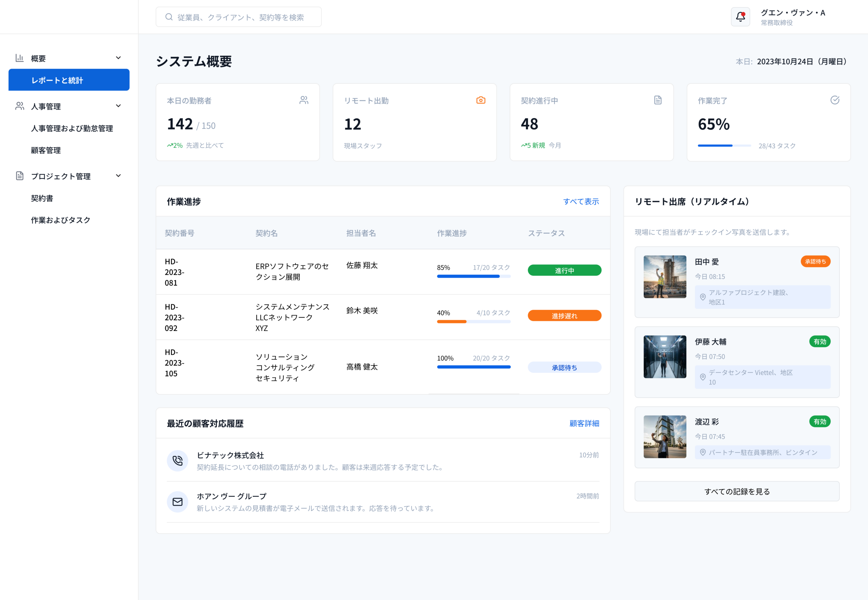This screenshot has height=600, width=868.
Task: Open 顧客管理 in the sidebar
Action: point(46,150)
